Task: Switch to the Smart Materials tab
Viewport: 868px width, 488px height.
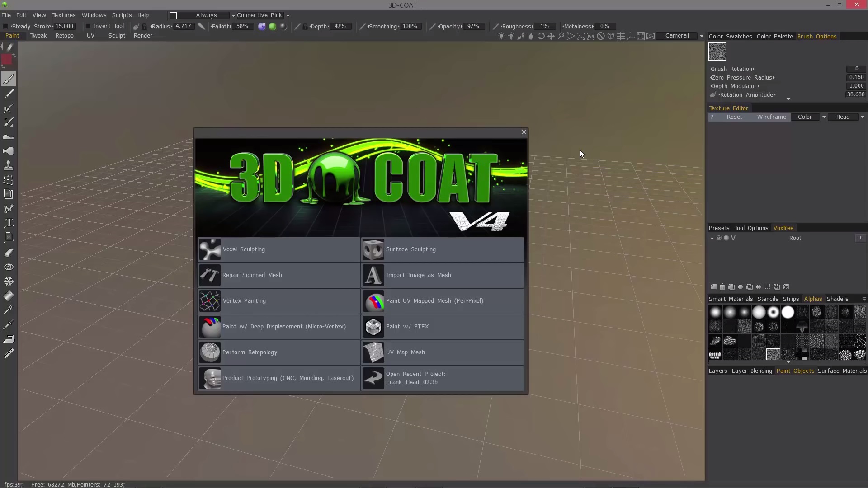Action: click(x=731, y=299)
